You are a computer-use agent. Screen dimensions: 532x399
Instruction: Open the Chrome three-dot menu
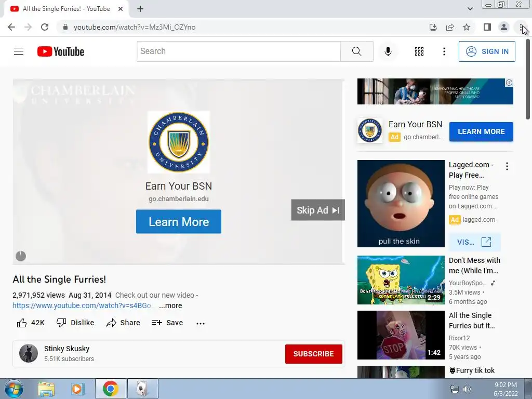[521, 27]
